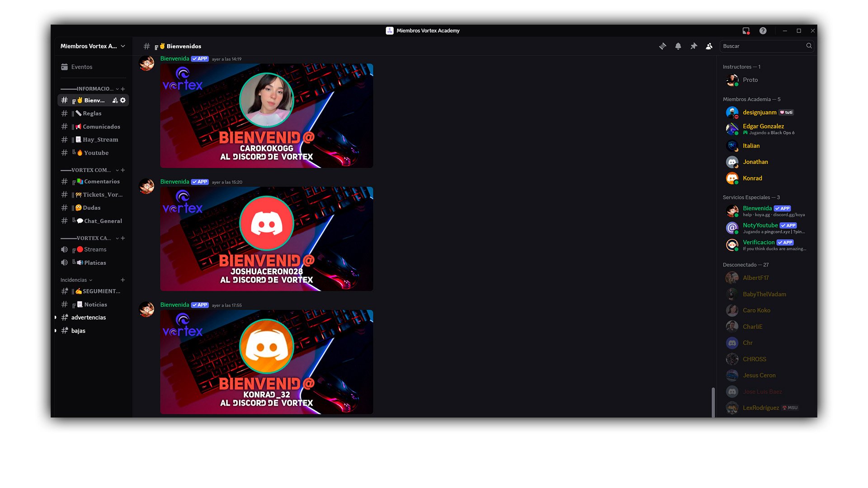Go to Dudas channel
The width and height of the screenshot is (868, 488).
[93, 208]
